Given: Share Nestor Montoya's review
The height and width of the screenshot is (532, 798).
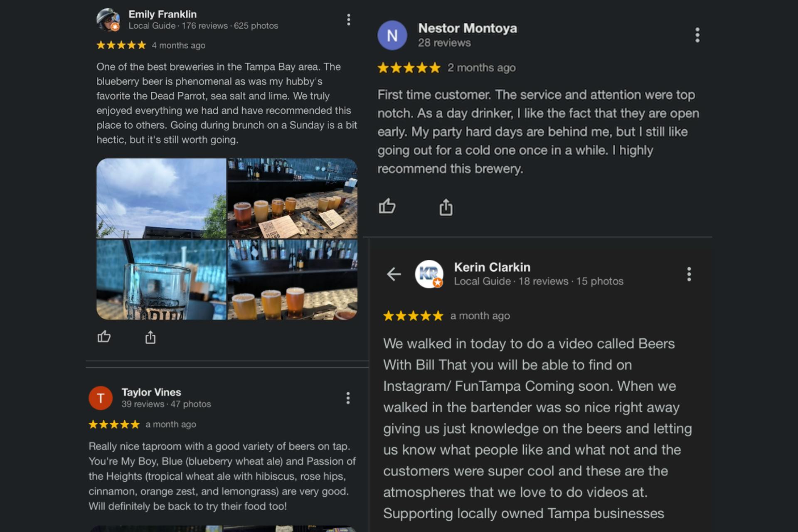Looking at the screenshot, I should (446, 207).
